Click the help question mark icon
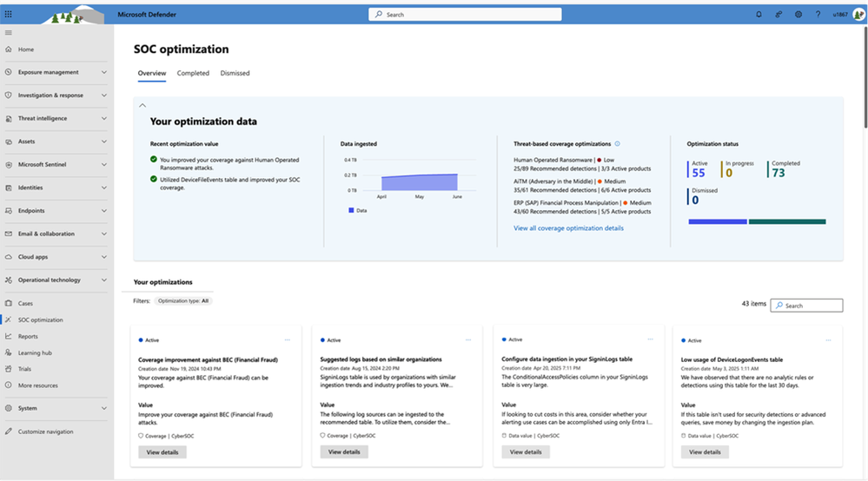868x481 pixels. click(x=817, y=15)
